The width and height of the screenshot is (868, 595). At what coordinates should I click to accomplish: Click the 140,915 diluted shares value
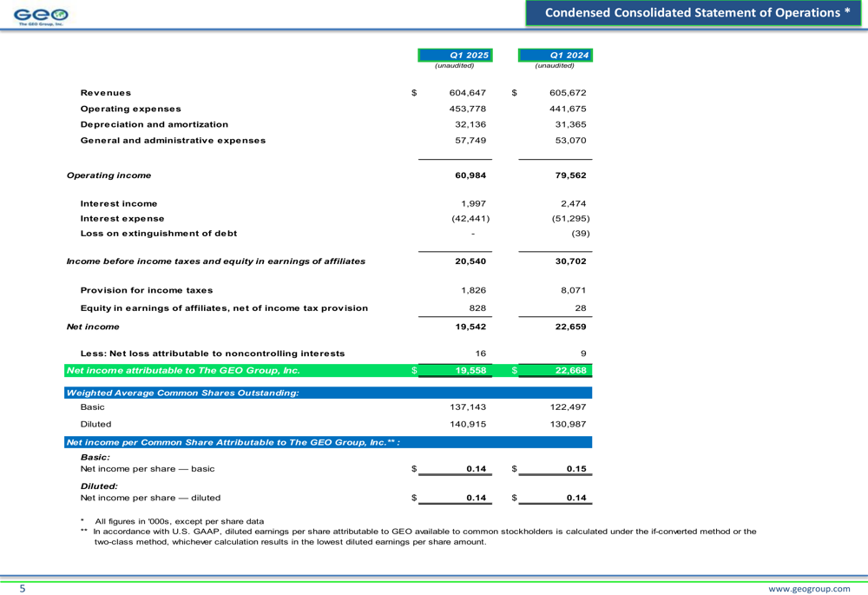[467, 425]
